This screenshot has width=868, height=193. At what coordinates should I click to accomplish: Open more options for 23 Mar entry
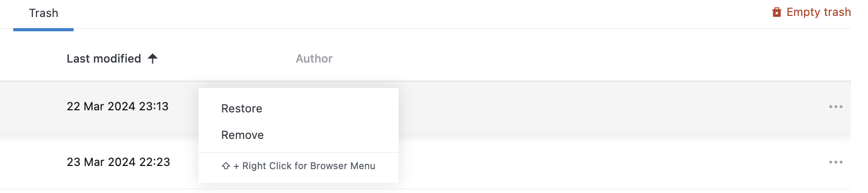pyautogui.click(x=836, y=162)
